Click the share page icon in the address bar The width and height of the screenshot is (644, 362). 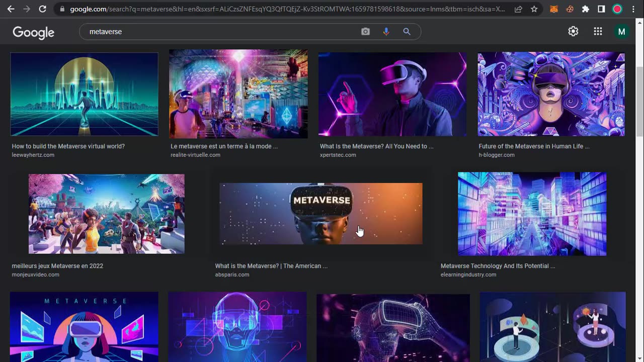click(x=518, y=9)
